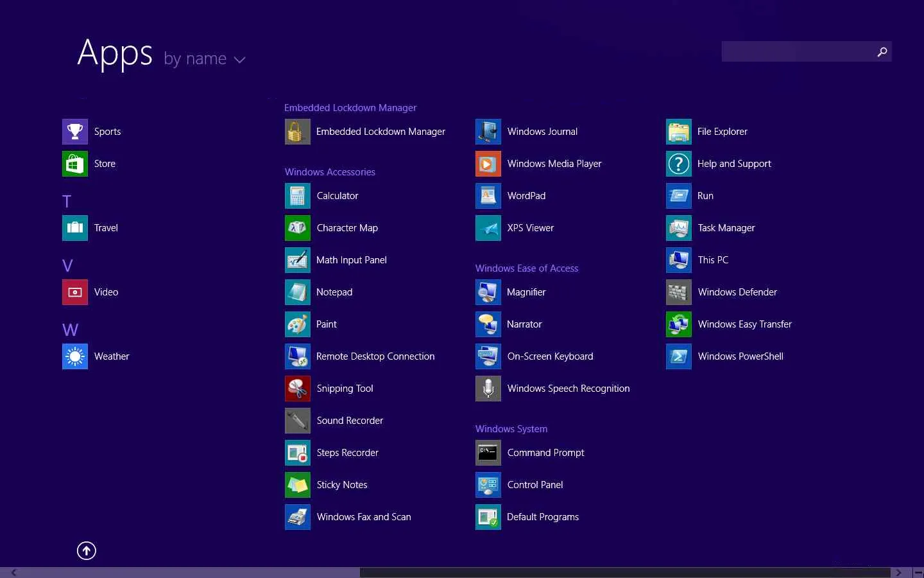
Task: Launch the Narrator icon
Action: coord(488,324)
